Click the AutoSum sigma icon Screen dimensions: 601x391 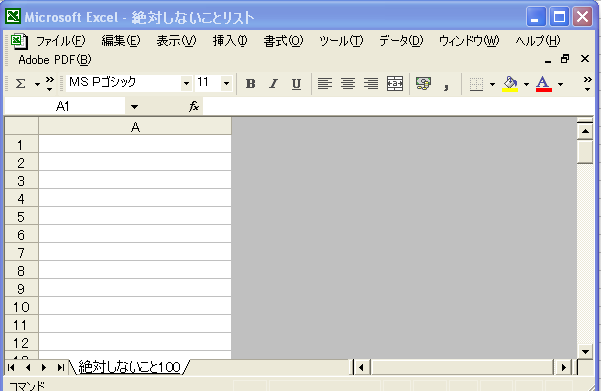pyautogui.click(x=20, y=84)
